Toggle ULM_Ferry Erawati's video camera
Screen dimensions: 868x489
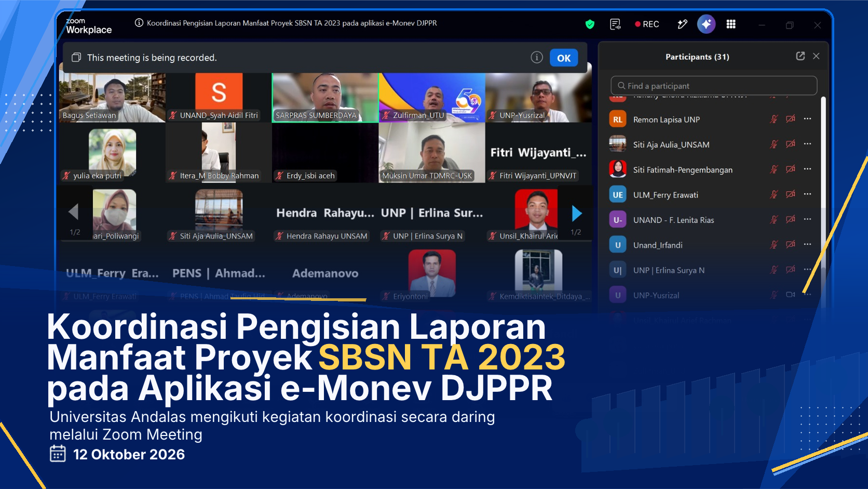click(791, 194)
